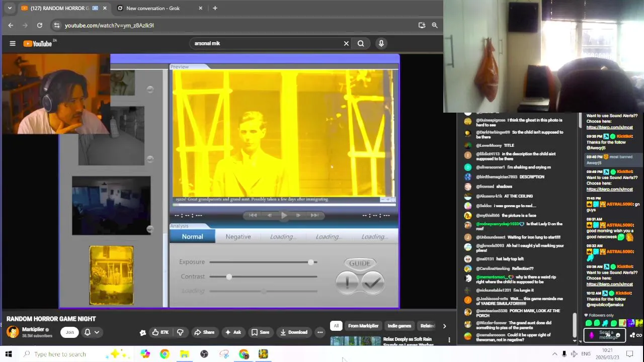Open a new browser tab

(x=215, y=8)
